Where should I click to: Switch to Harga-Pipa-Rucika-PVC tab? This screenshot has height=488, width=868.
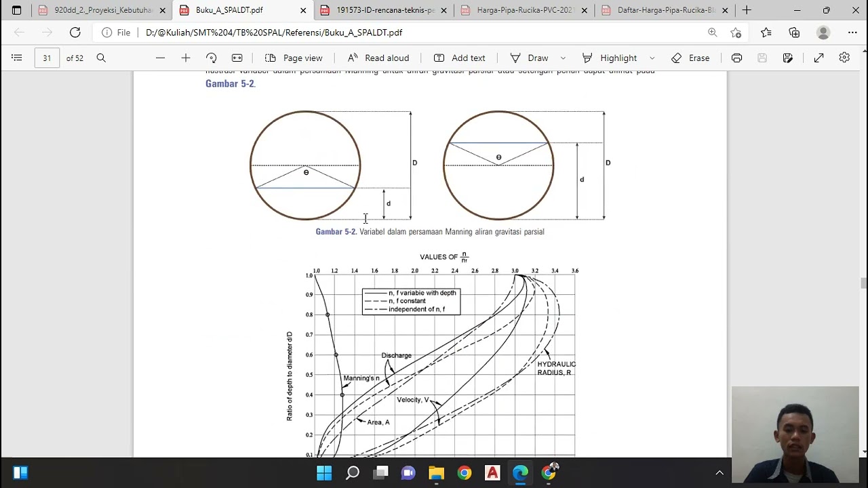coord(525,10)
